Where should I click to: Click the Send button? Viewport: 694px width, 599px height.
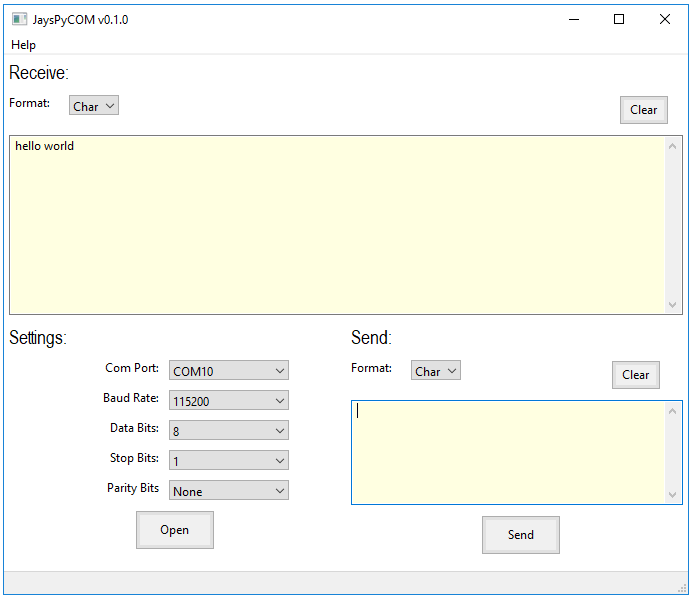pyautogui.click(x=521, y=535)
